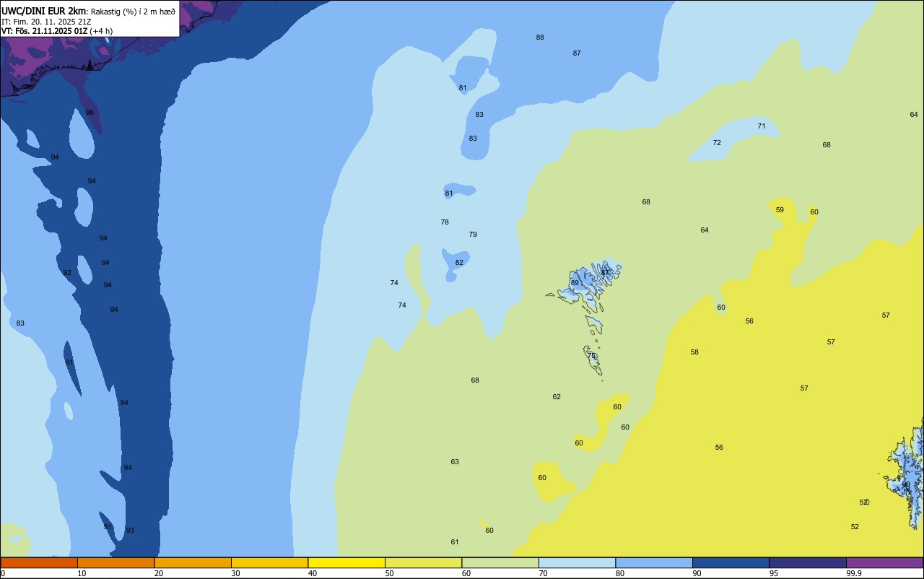Click the 'UWC/DINI EUR 2km' title text

(x=44, y=11)
